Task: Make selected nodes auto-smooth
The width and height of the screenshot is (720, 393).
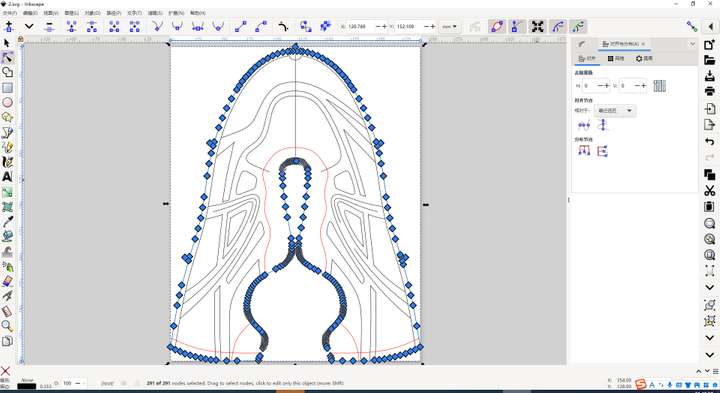Action: pos(219,27)
